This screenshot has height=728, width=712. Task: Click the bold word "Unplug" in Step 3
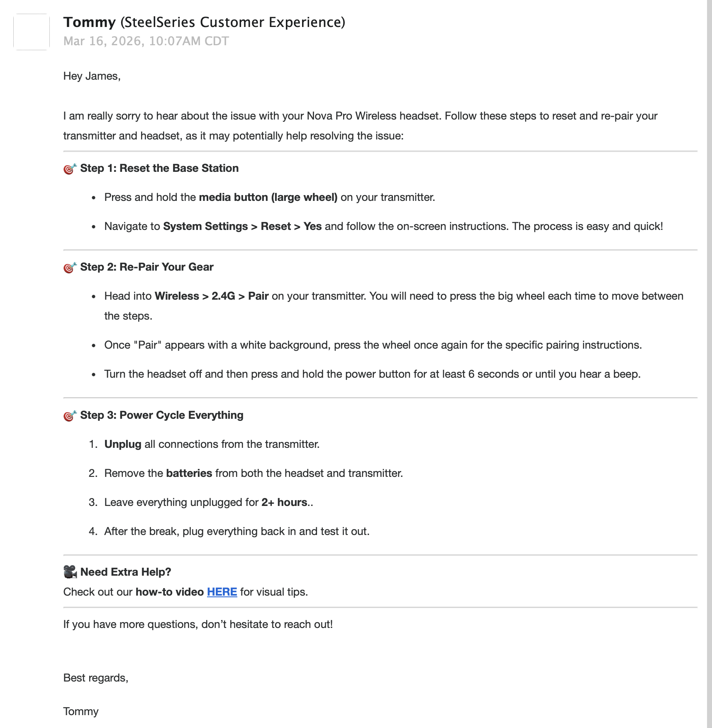[123, 444]
